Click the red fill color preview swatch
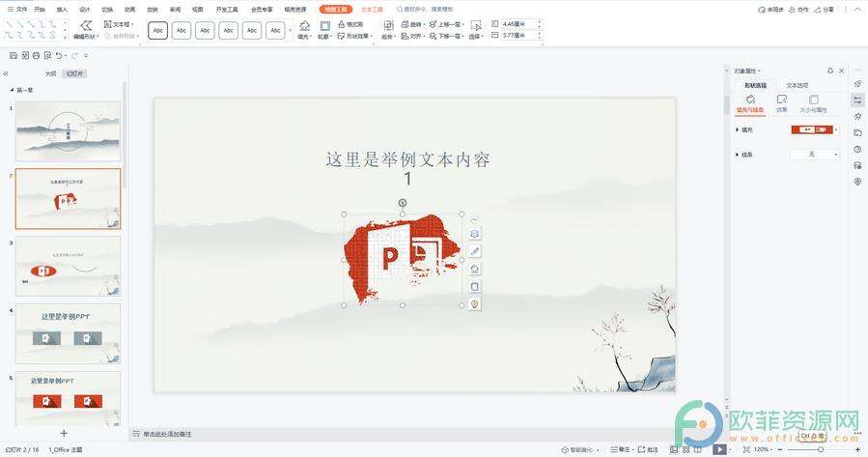Screen dimensions: 868x457 810,129
